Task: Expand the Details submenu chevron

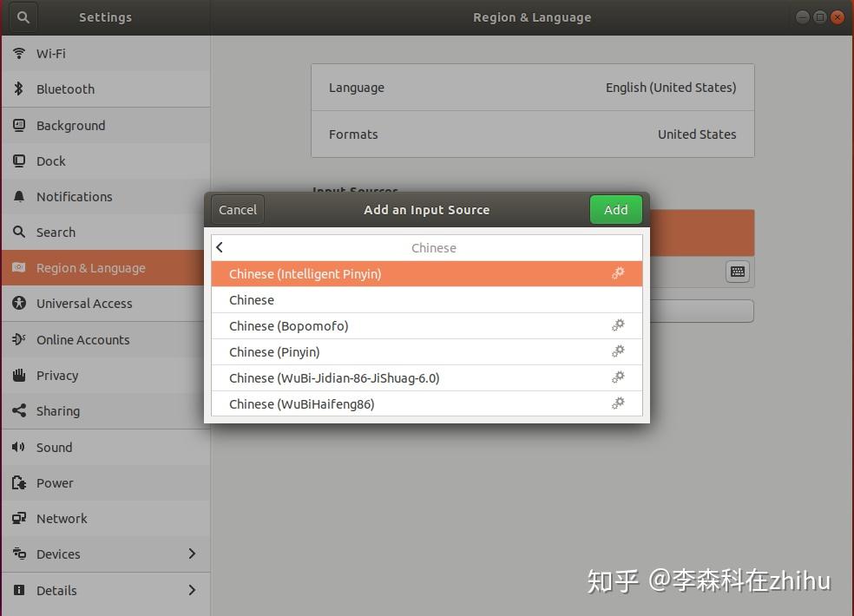Action: click(x=192, y=590)
